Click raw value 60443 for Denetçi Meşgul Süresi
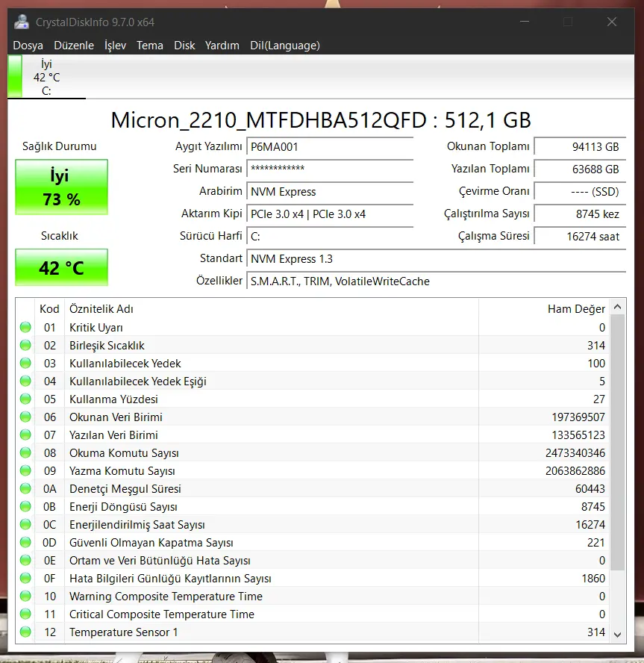Screen dimensions: 644x663 point(590,489)
